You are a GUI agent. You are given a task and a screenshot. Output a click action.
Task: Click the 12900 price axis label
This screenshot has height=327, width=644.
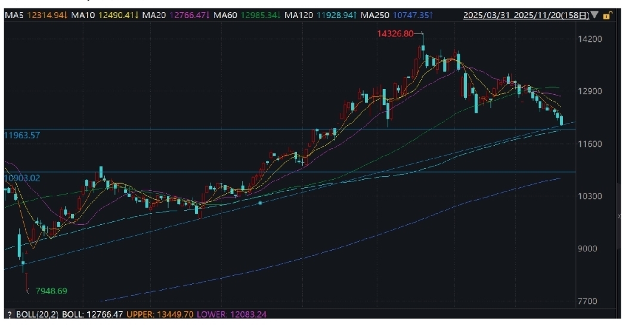tap(590, 91)
